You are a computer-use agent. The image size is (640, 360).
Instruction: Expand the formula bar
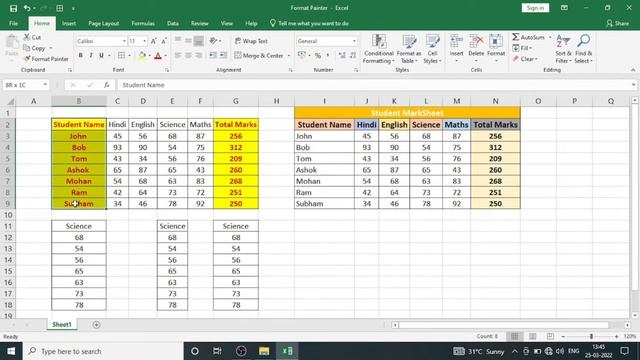point(633,85)
